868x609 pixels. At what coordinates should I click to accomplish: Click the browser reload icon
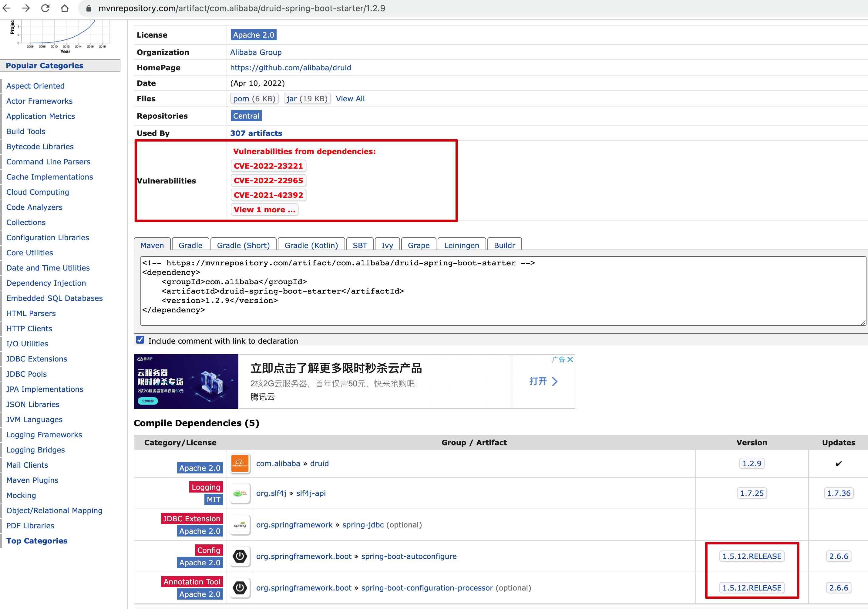45,8
